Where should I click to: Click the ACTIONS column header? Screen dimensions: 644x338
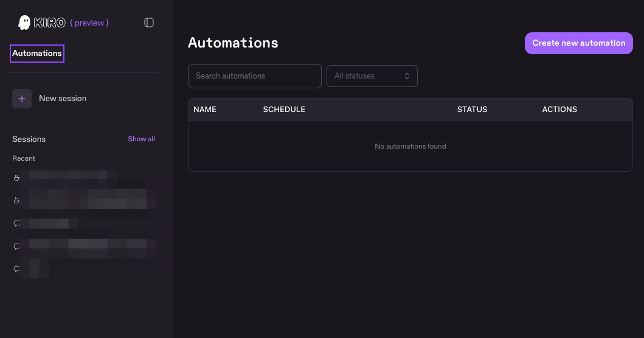(559, 110)
